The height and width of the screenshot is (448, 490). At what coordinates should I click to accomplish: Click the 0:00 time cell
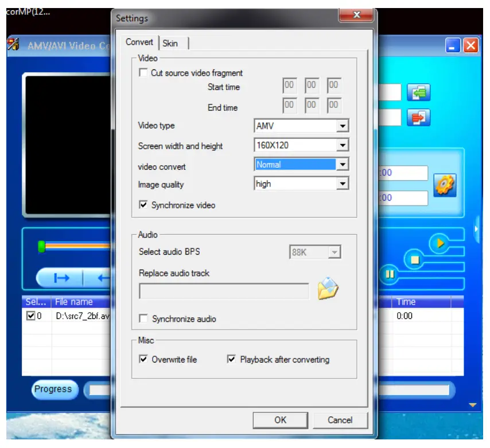pyautogui.click(x=405, y=316)
